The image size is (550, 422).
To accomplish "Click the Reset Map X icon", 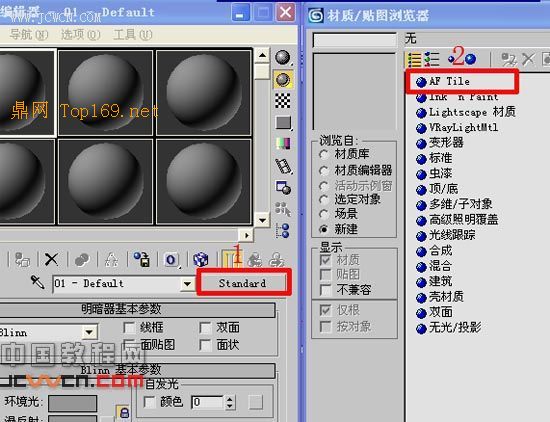I will tap(51, 260).
